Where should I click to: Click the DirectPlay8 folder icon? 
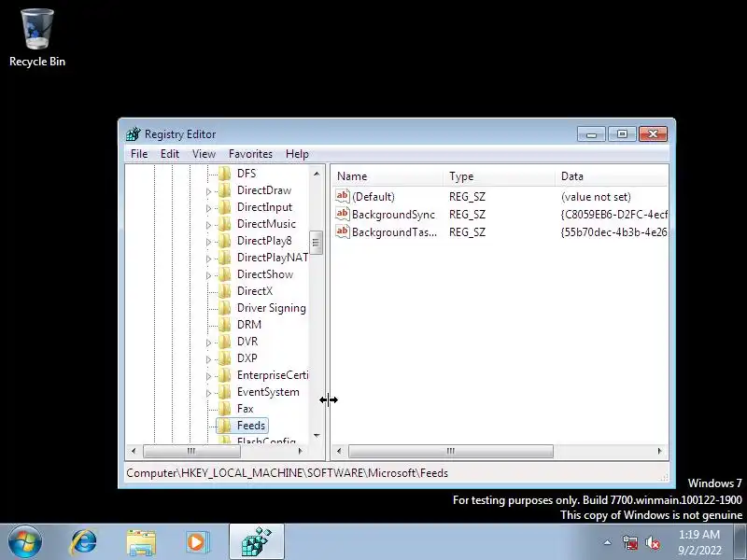[x=224, y=241]
